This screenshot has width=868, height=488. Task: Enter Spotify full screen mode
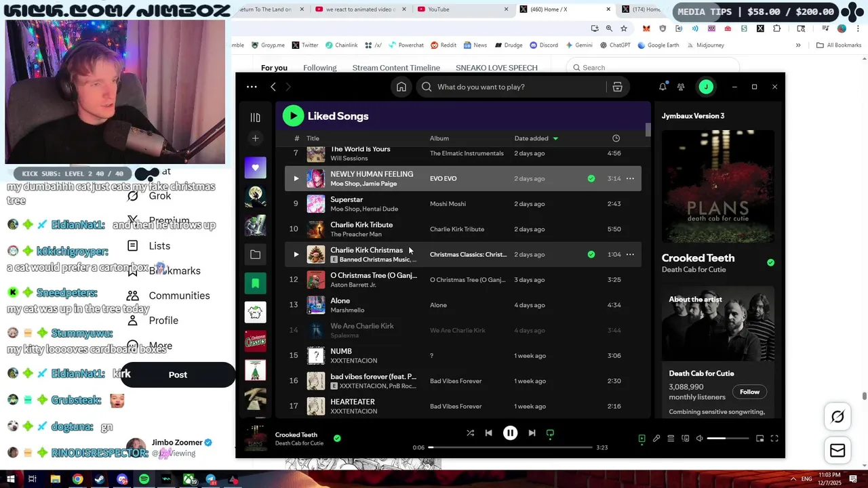point(774,439)
